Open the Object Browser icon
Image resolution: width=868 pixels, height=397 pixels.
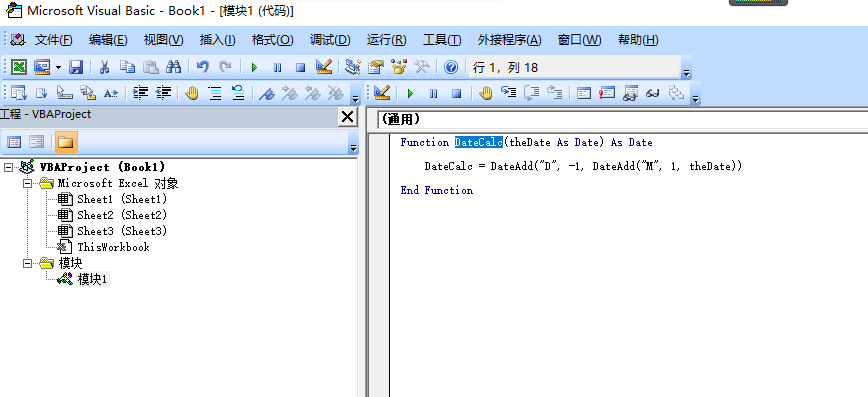[399, 68]
